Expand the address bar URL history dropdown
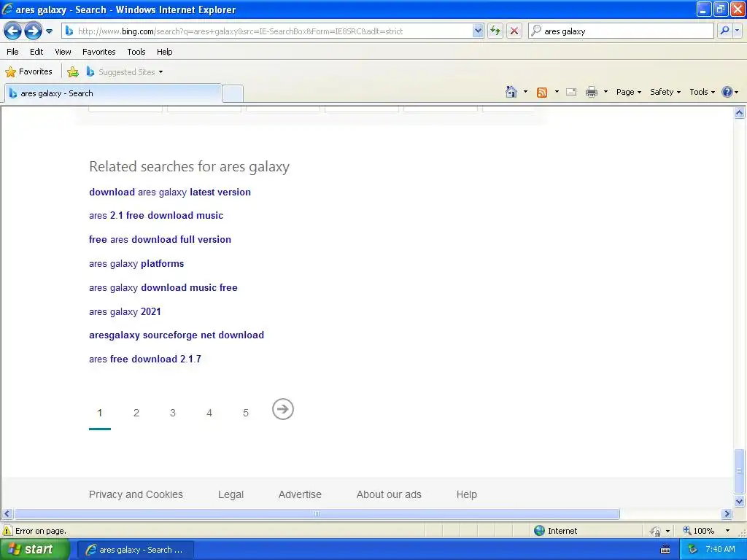The height and width of the screenshot is (560, 747). (x=478, y=31)
